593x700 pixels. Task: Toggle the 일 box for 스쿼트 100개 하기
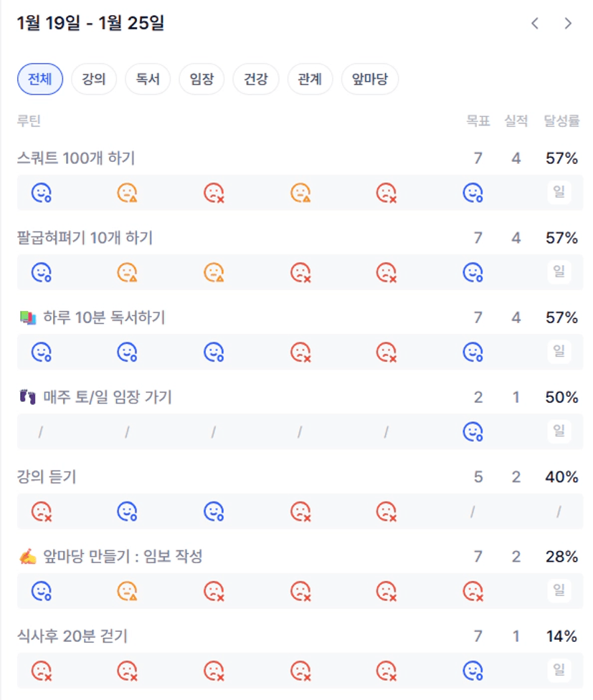click(559, 193)
